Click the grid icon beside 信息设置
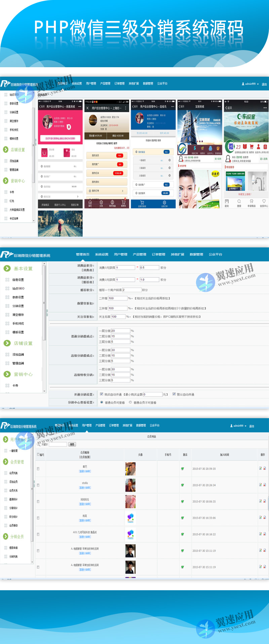 point(7,279)
